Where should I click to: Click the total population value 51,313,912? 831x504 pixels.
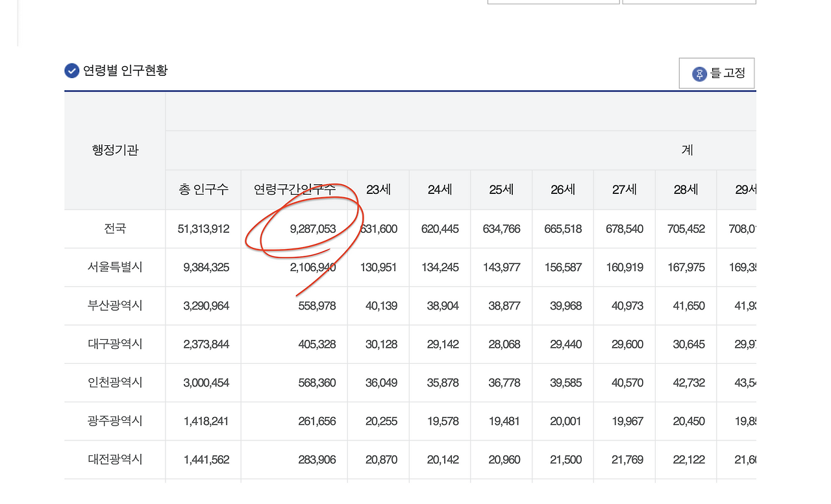pyautogui.click(x=203, y=229)
